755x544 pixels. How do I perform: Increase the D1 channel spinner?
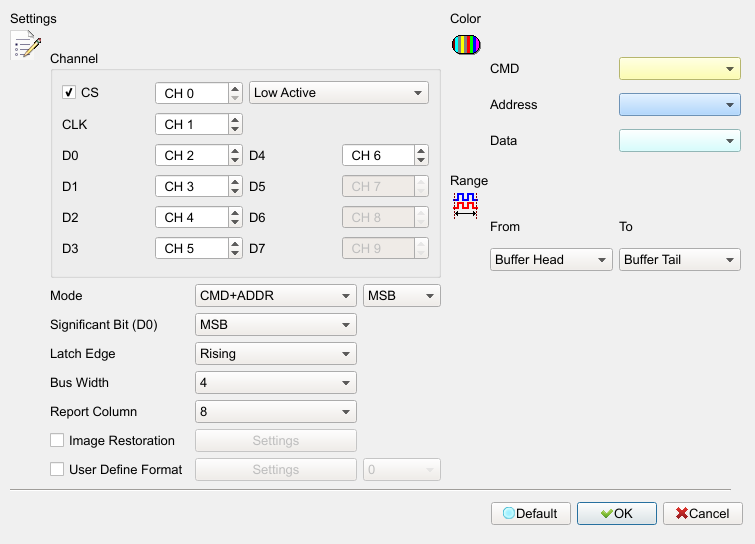[x=234, y=181]
